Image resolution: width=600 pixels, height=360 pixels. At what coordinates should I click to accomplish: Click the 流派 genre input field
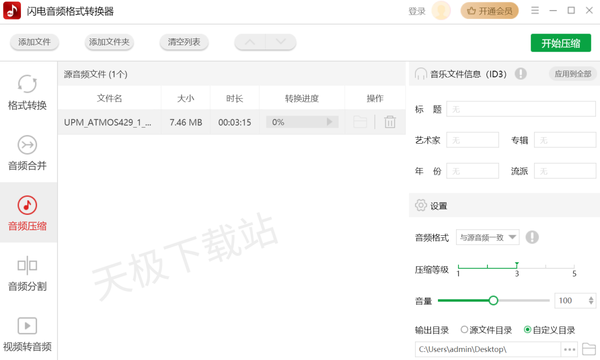tap(565, 171)
